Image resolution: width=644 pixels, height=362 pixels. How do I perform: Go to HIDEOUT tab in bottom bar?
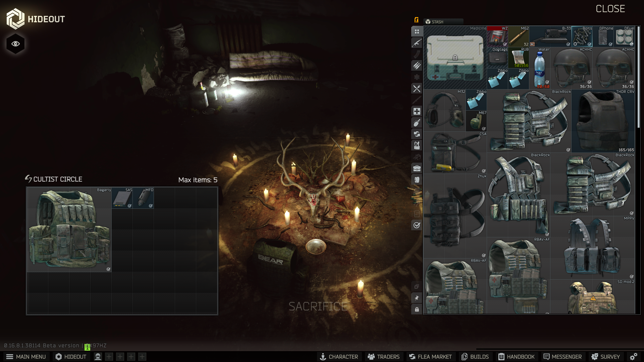pos(71,357)
